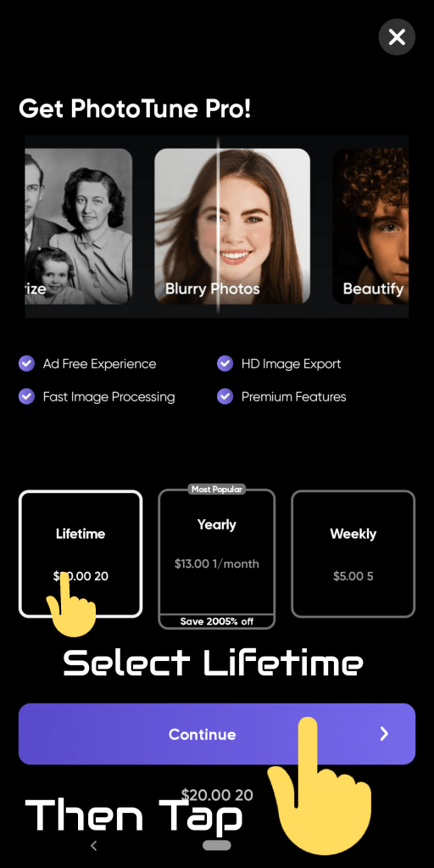Click the Most Popular badge
Screen dimensions: 434x868
pos(217,489)
